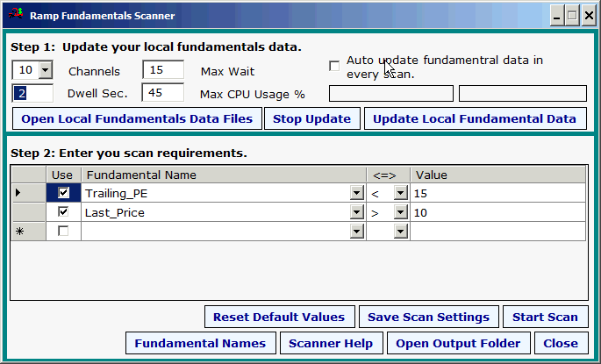Click the Fundamental Name column header

(x=224, y=175)
